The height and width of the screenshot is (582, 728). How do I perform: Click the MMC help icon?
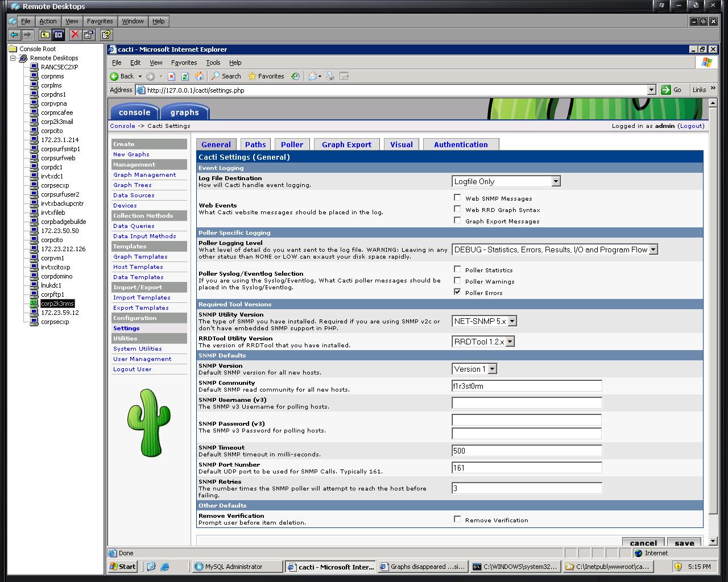pyautogui.click(x=106, y=35)
